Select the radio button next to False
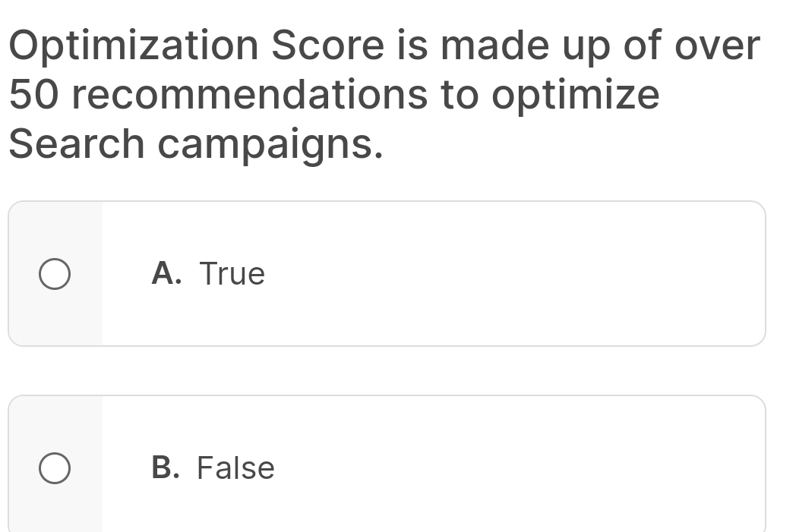Viewport: 796px width, 532px height. coord(55,468)
